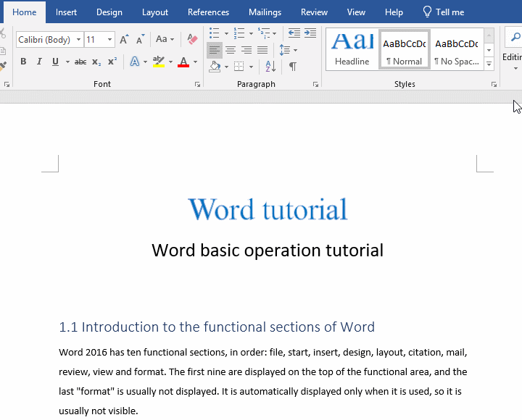Expand text highlight color dropdown arrow
Viewport: 522px width, 420px height.
point(170,62)
